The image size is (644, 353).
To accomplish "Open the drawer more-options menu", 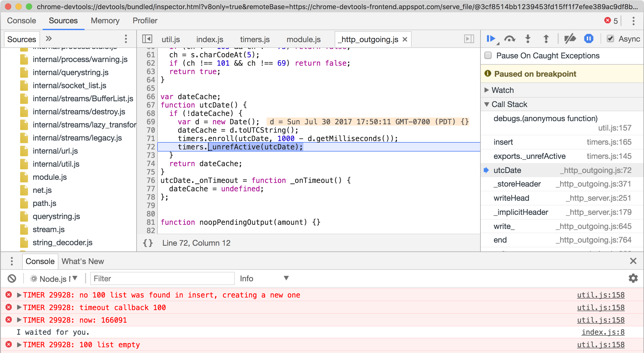I will [x=12, y=261].
